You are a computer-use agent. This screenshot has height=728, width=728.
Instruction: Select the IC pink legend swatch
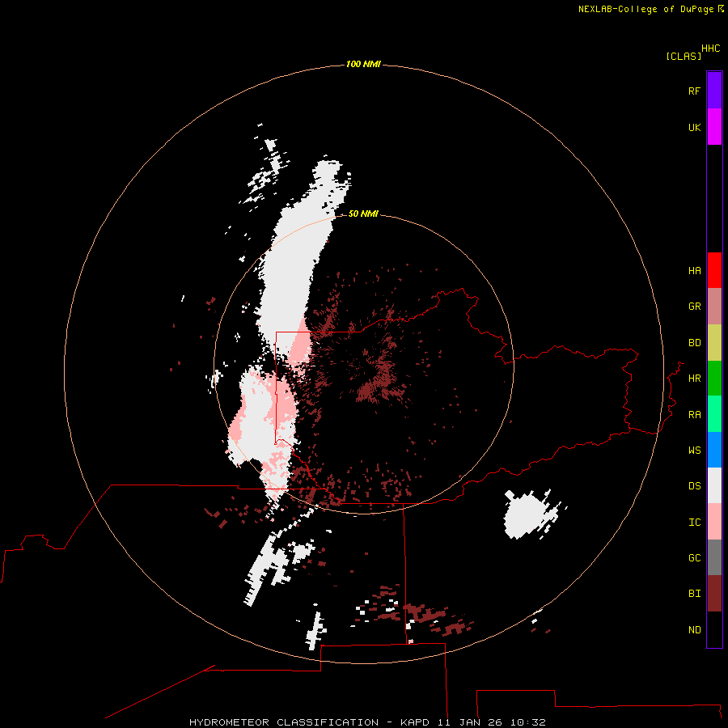714,522
